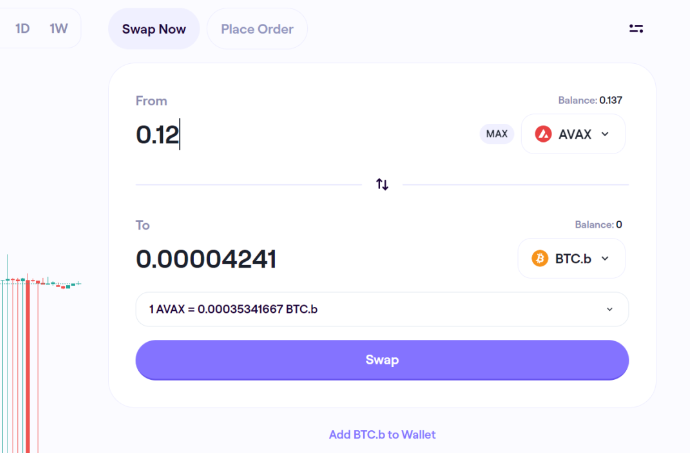This screenshot has width=698, height=453.
Task: Click the To amount output field
Action: pos(323,259)
